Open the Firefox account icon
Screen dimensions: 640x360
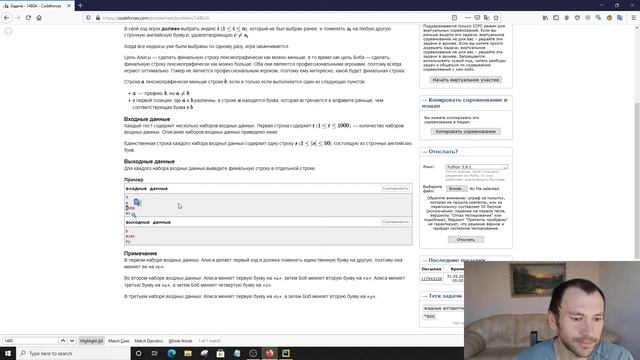567,18
